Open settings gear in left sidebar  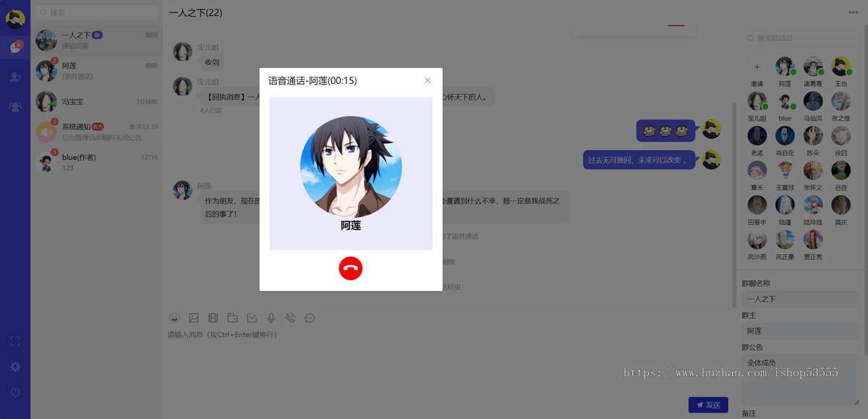[15, 367]
